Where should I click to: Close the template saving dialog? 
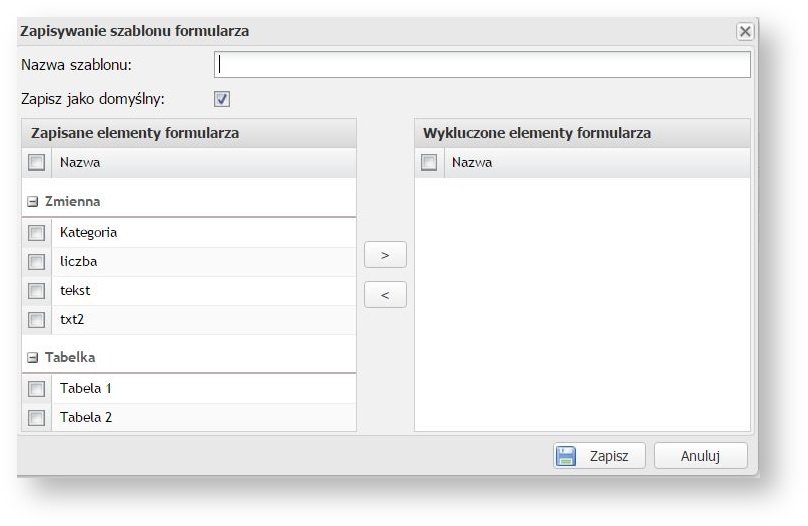745,31
